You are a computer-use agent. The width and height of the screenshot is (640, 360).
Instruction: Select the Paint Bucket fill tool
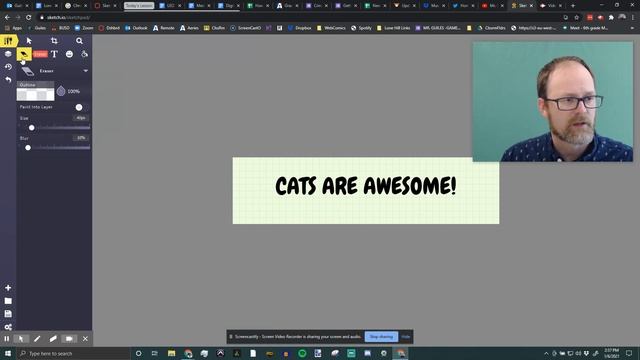coord(84,54)
